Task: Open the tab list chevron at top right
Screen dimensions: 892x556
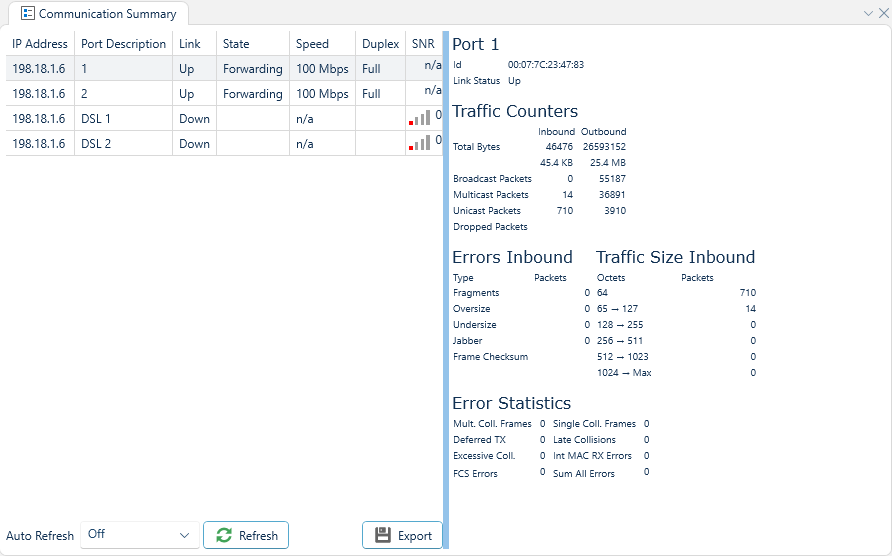Action: tap(868, 13)
